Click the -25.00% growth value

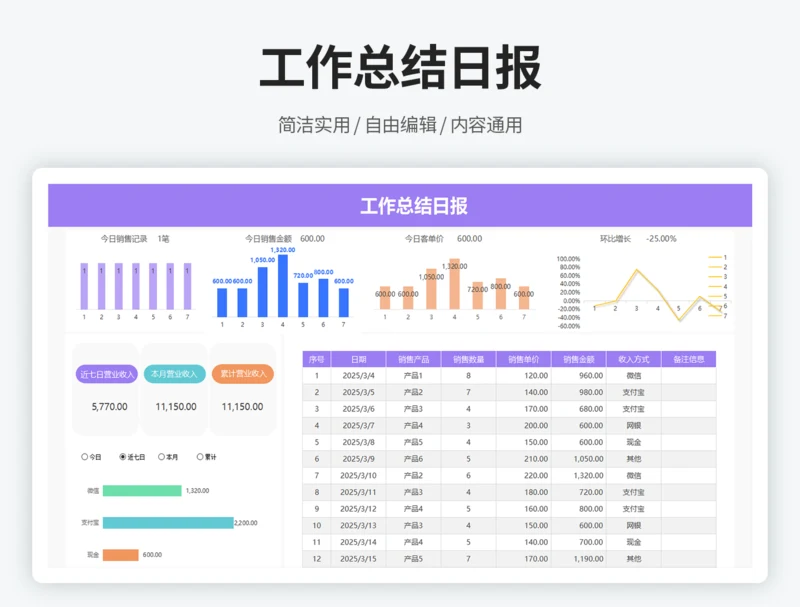click(662, 238)
